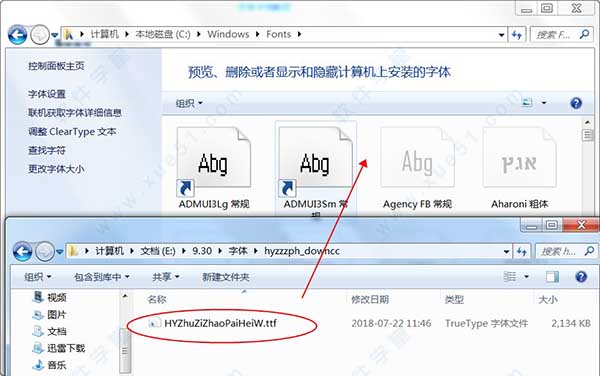This screenshot has width=600, height=376.
Task: Refresh the lower window address bar
Action: (x=522, y=251)
